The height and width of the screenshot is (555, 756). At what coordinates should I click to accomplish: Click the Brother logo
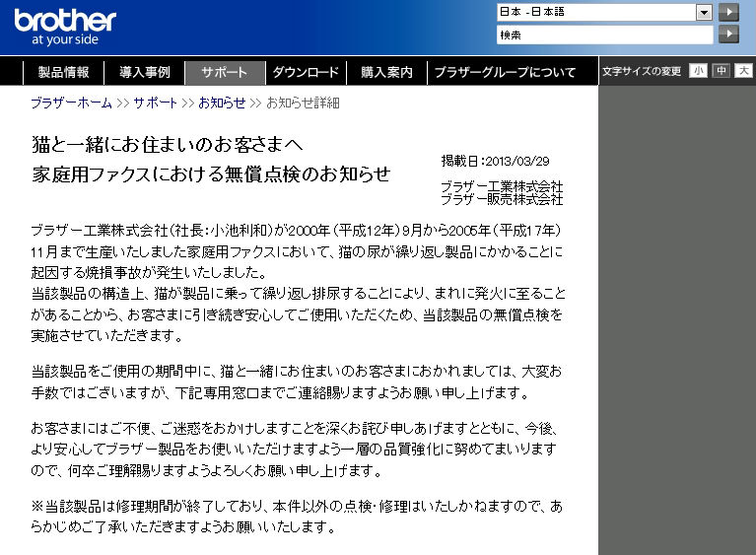[65, 27]
